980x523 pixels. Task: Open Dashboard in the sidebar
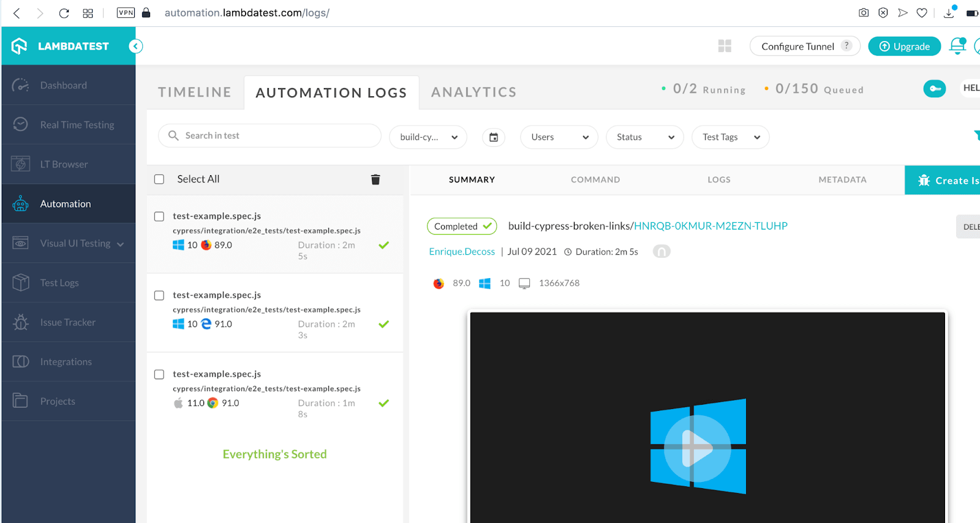coord(64,85)
